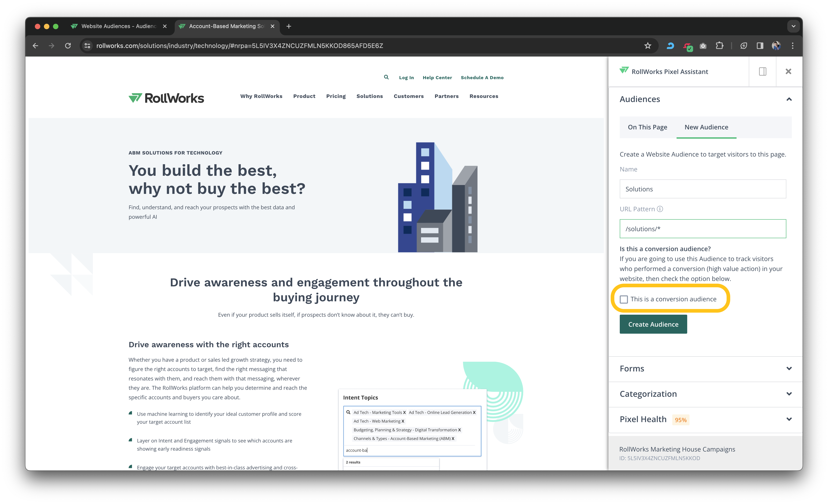The image size is (828, 504).
Task: Click the URL Pattern info icon
Action: [660, 209]
